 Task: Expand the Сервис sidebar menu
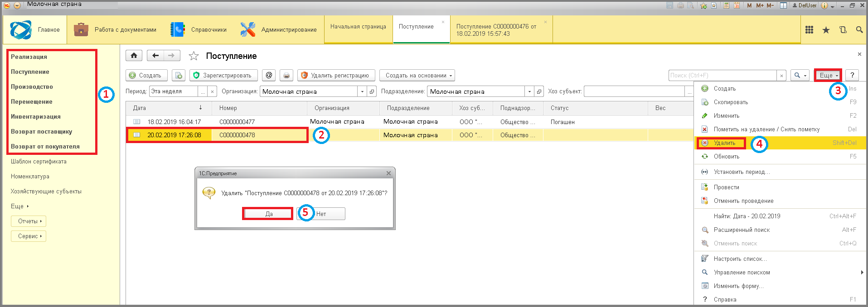tap(29, 236)
